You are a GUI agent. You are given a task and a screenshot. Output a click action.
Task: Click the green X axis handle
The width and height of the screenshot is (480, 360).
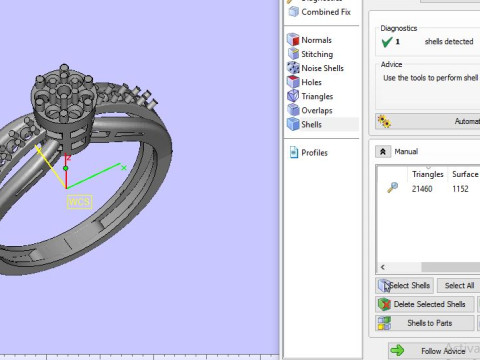pos(124,168)
